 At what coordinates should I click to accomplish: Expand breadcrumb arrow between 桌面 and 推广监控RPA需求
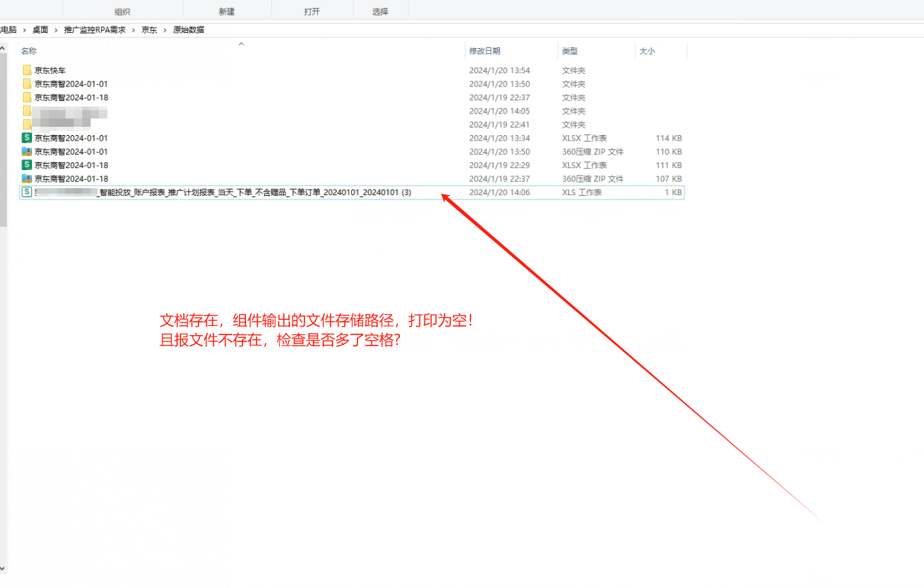(56, 30)
